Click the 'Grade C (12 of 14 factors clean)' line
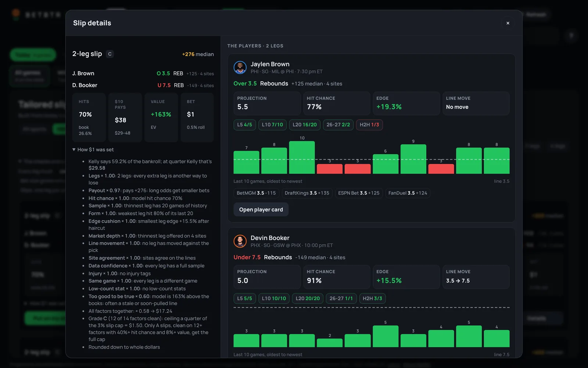Viewport: 588px width, 368px height. coord(148,329)
